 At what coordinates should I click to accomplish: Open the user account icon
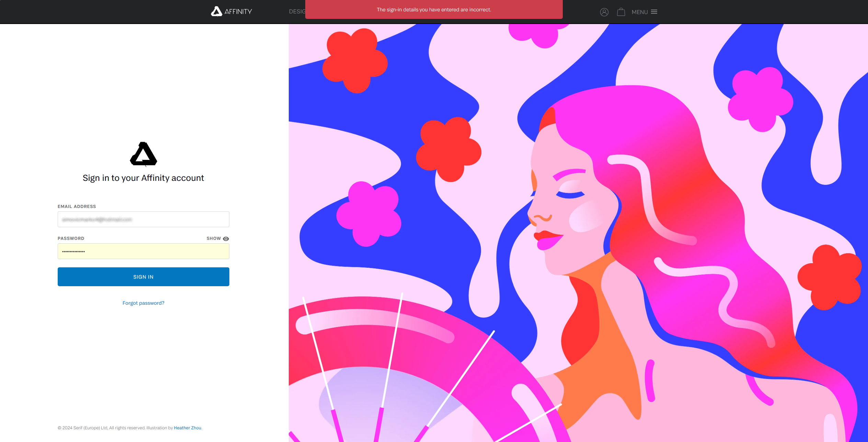(x=604, y=12)
